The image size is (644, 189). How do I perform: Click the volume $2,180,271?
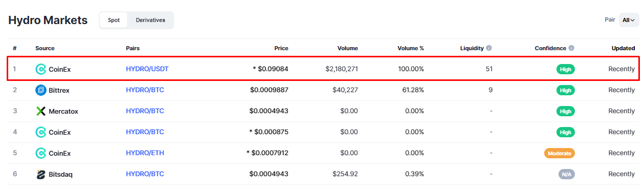(x=341, y=69)
